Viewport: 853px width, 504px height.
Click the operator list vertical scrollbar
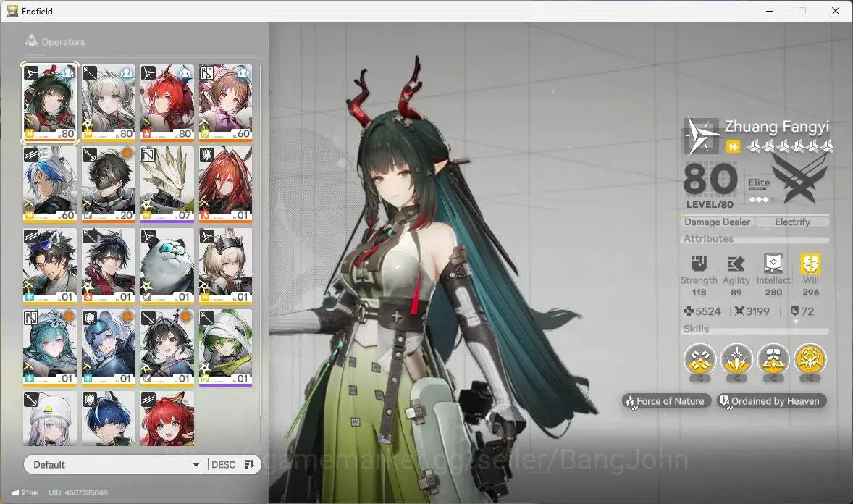point(261,240)
